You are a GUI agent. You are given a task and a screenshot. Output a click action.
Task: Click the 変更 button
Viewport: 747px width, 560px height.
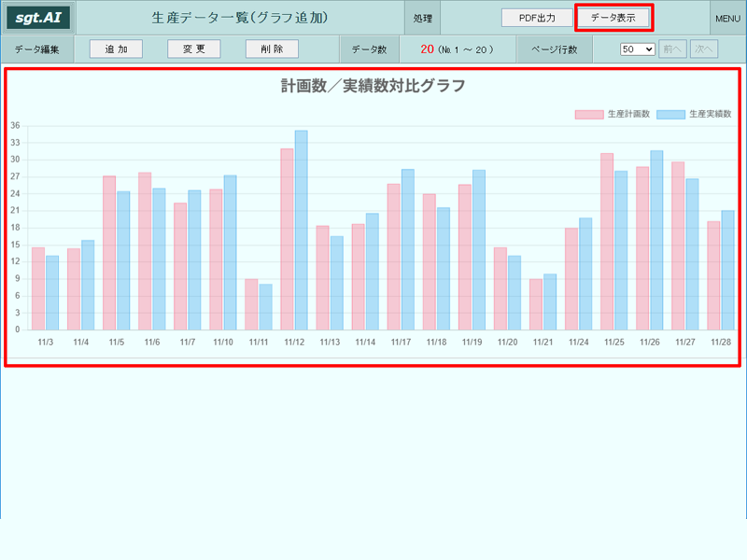point(194,49)
